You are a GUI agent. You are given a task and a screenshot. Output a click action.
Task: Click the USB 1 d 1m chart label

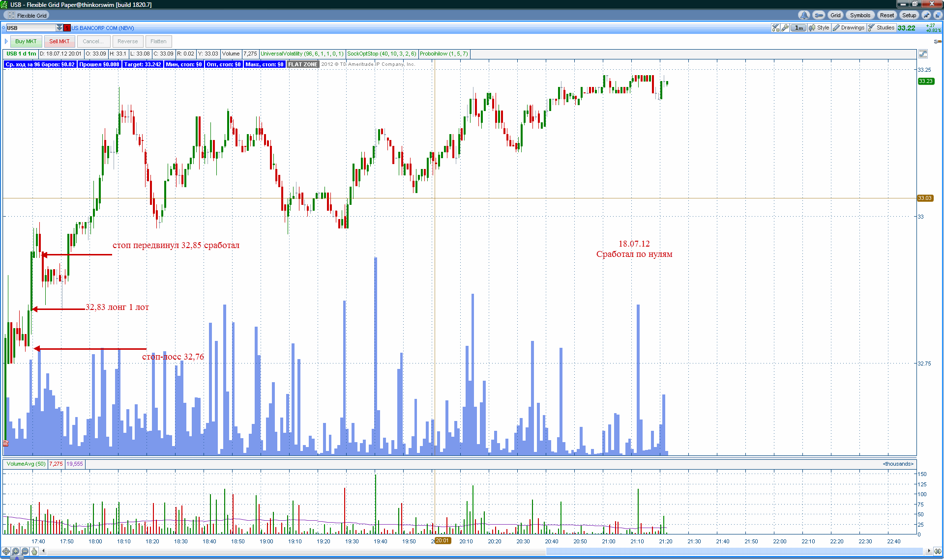pyautogui.click(x=21, y=54)
